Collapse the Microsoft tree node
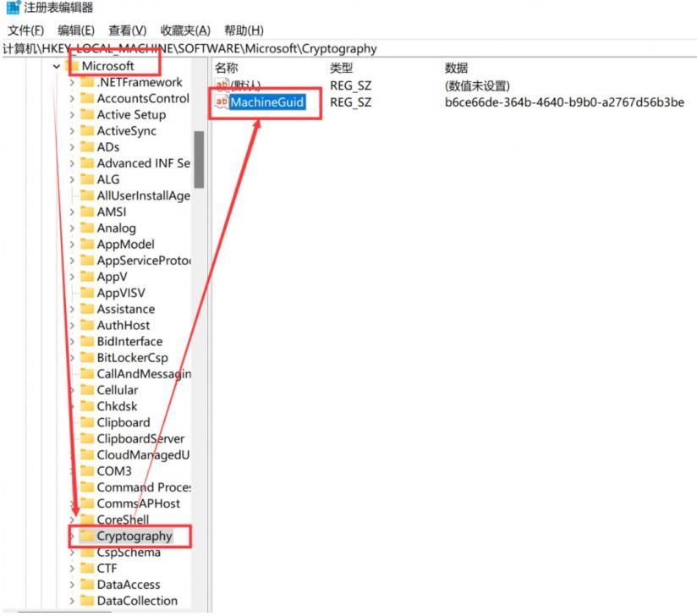The width and height of the screenshot is (697, 616). click(x=56, y=66)
